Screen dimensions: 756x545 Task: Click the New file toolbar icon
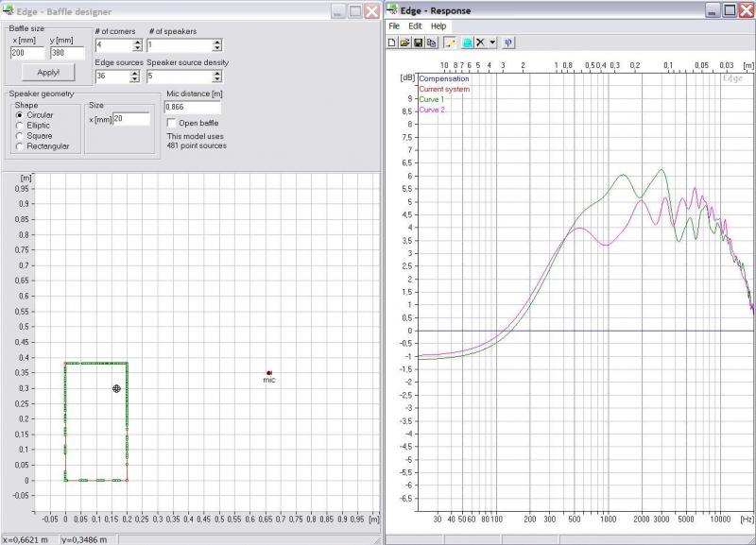tap(392, 43)
